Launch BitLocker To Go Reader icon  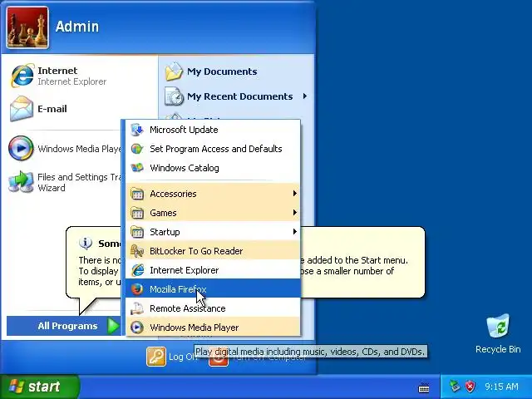[137, 251]
